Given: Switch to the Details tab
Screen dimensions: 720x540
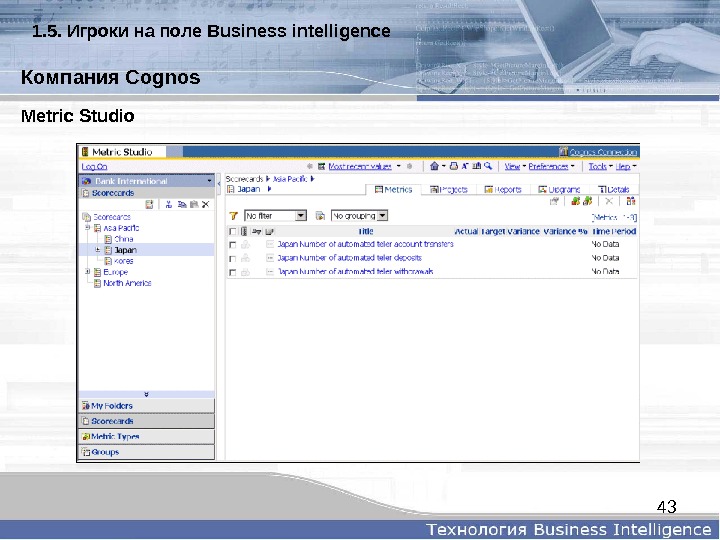Looking at the screenshot, I should click(613, 190).
